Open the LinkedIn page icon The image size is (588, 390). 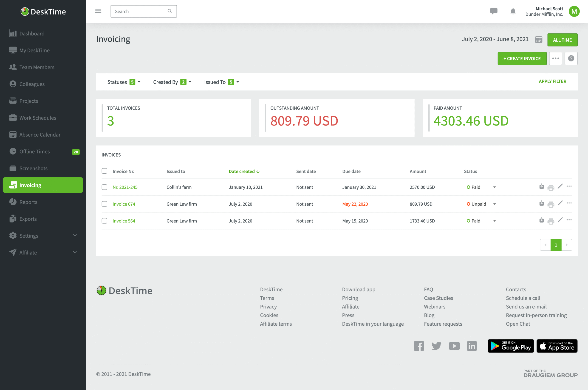coord(472,346)
